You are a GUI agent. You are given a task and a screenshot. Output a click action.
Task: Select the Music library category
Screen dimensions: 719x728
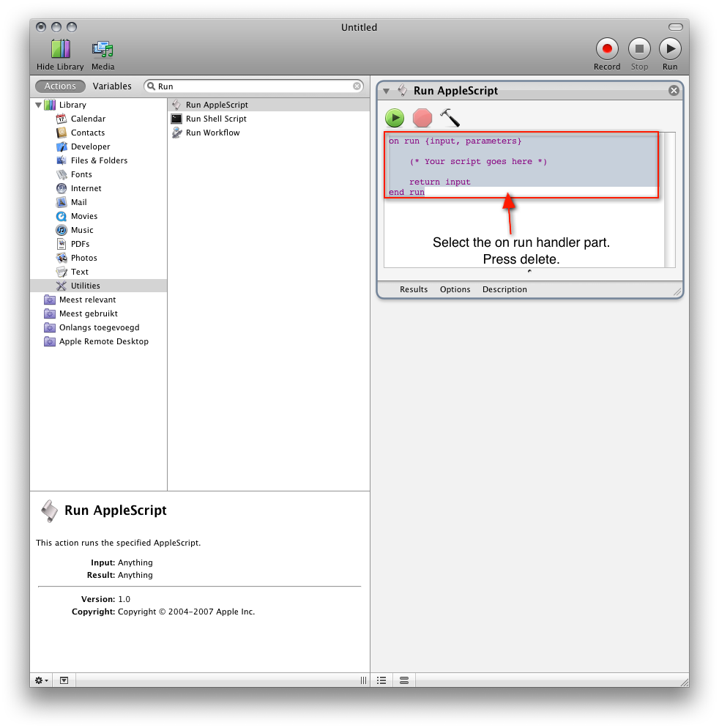point(98,230)
